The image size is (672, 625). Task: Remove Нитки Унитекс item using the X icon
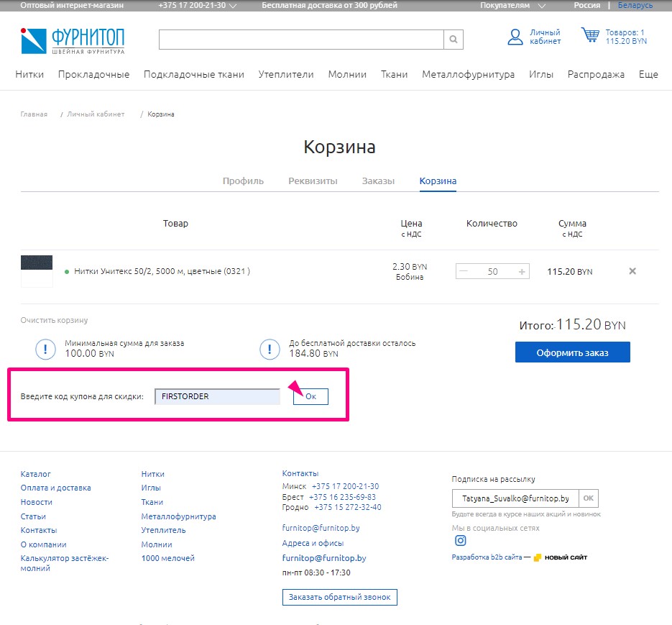click(x=632, y=271)
